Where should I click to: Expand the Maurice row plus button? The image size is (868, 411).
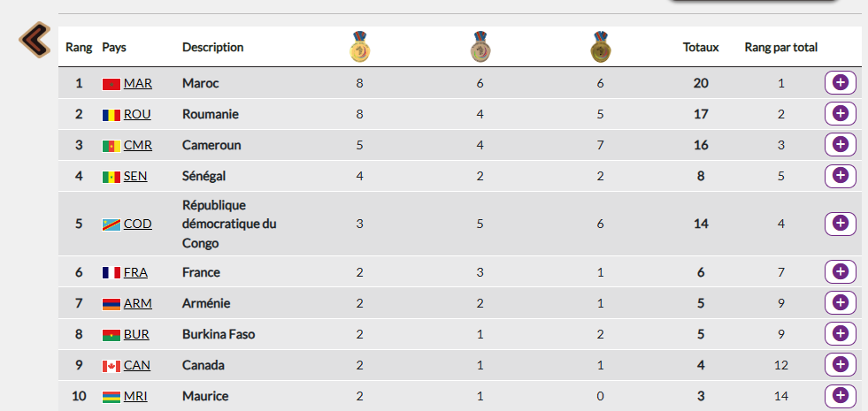840,396
